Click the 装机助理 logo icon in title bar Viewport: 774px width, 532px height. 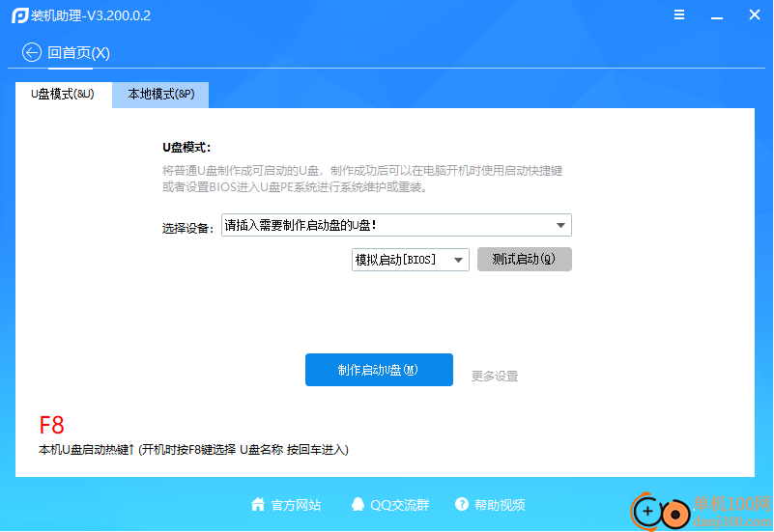click(x=19, y=15)
